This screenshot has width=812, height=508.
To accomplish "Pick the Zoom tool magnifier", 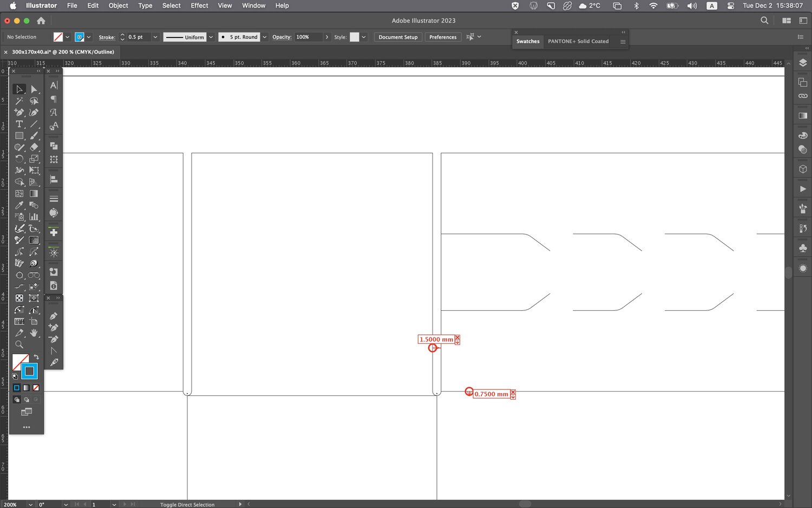I will click(x=19, y=344).
